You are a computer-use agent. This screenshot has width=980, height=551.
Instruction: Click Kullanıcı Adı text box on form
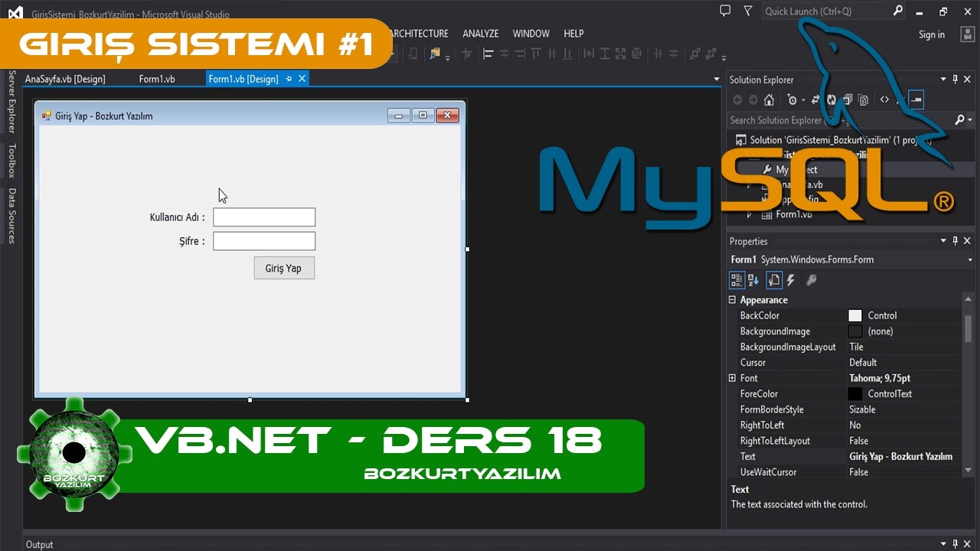click(264, 217)
